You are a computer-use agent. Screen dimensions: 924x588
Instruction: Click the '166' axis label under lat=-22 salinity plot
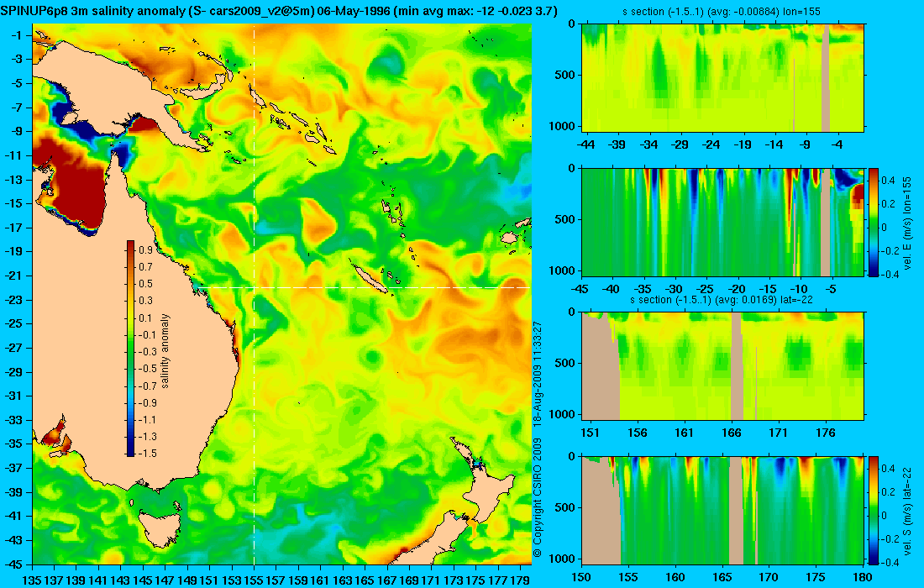point(732,433)
